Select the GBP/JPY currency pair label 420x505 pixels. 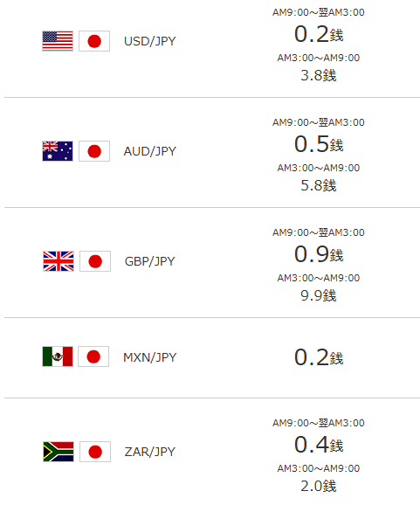tap(150, 261)
